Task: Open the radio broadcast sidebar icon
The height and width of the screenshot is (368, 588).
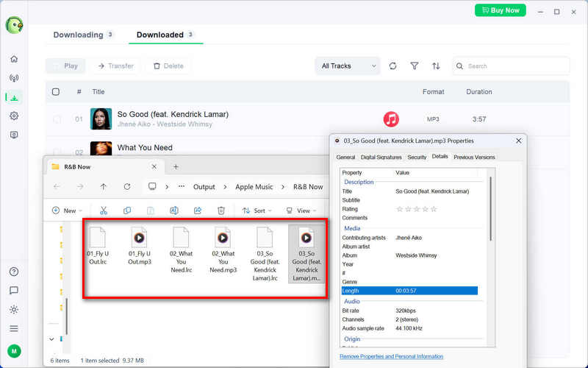Action: (14, 78)
